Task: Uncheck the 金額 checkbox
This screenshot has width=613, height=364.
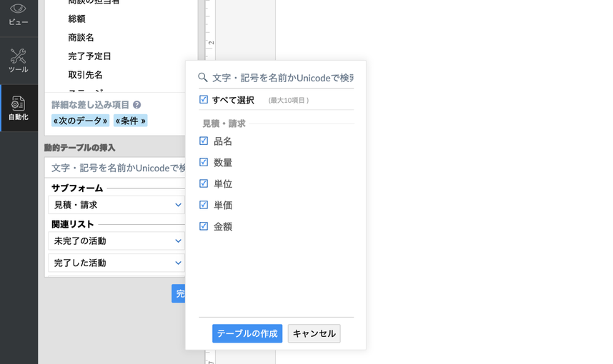Action: [x=204, y=226]
